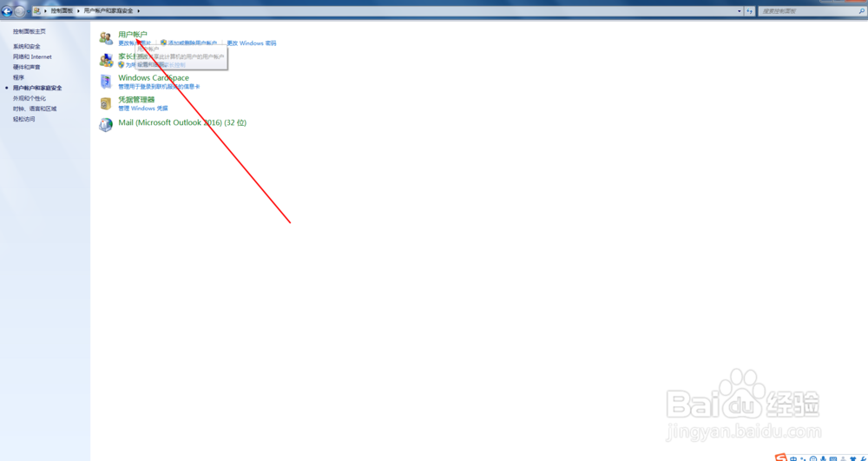Screen dimensions: 868x461
Task: Select 用户帐户和家庭安全 in the sidebar
Action: pyautogui.click(x=37, y=88)
